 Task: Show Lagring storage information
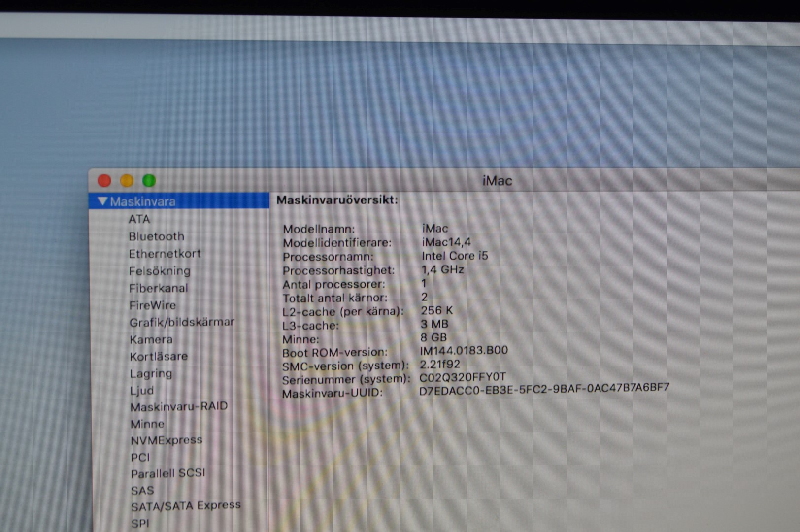151,373
